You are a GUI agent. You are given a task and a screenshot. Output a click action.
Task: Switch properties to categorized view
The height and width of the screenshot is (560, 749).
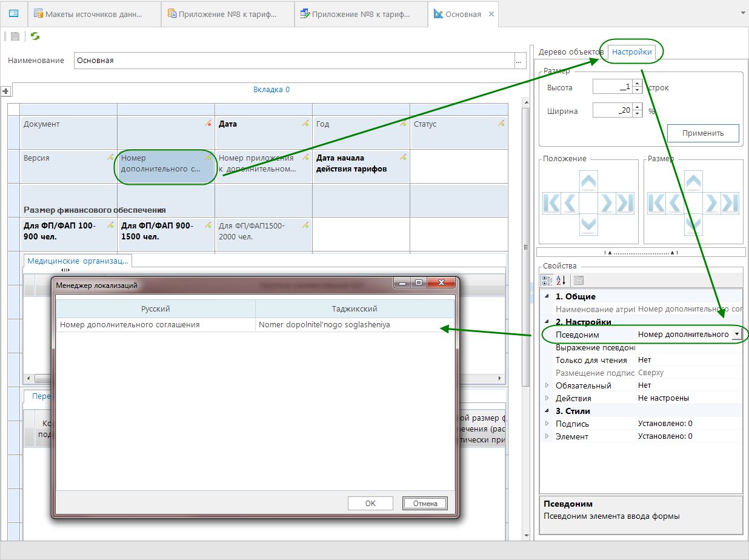(x=547, y=280)
